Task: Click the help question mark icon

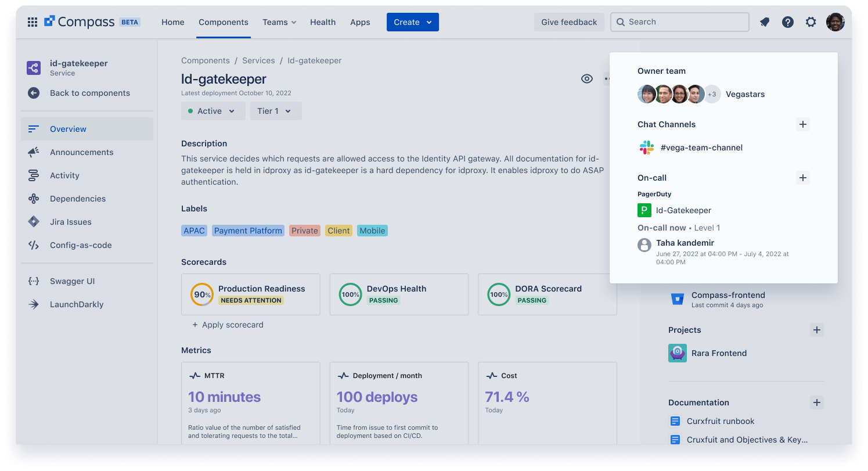Action: click(x=787, y=21)
